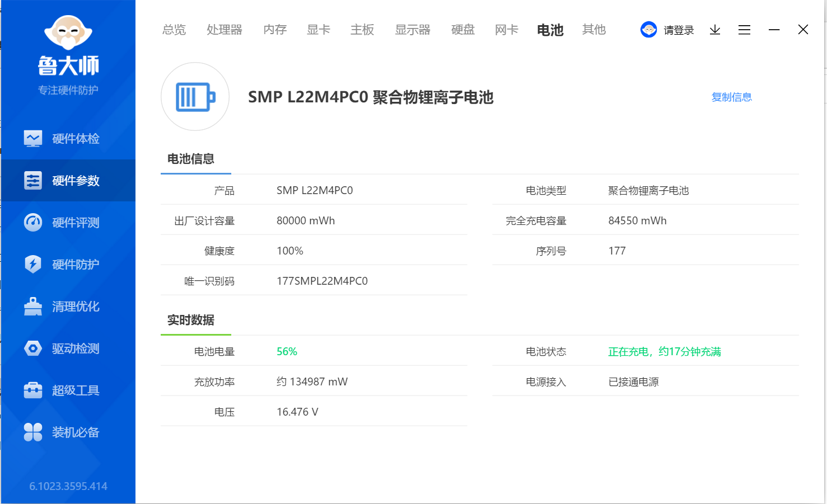Open the hamburger main menu
Image resolution: width=827 pixels, height=504 pixels.
pyautogui.click(x=744, y=30)
